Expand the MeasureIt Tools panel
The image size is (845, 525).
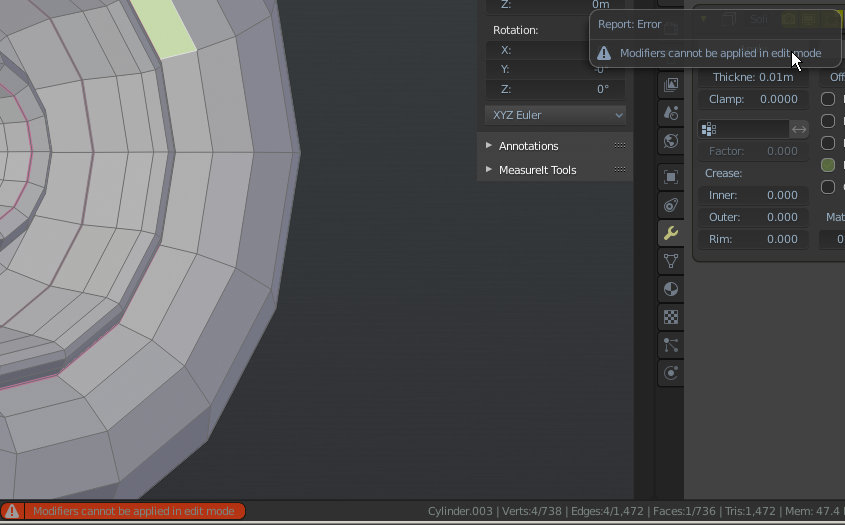pos(488,169)
